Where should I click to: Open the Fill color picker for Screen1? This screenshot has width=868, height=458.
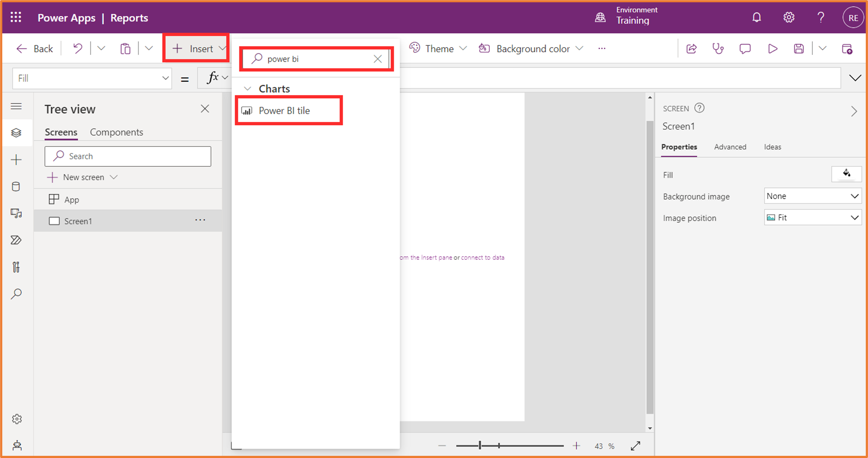846,174
